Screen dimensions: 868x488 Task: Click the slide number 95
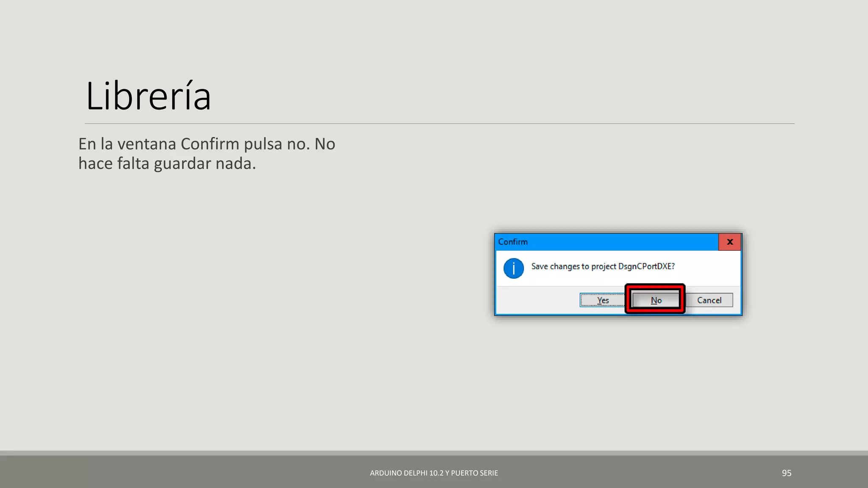(x=787, y=473)
